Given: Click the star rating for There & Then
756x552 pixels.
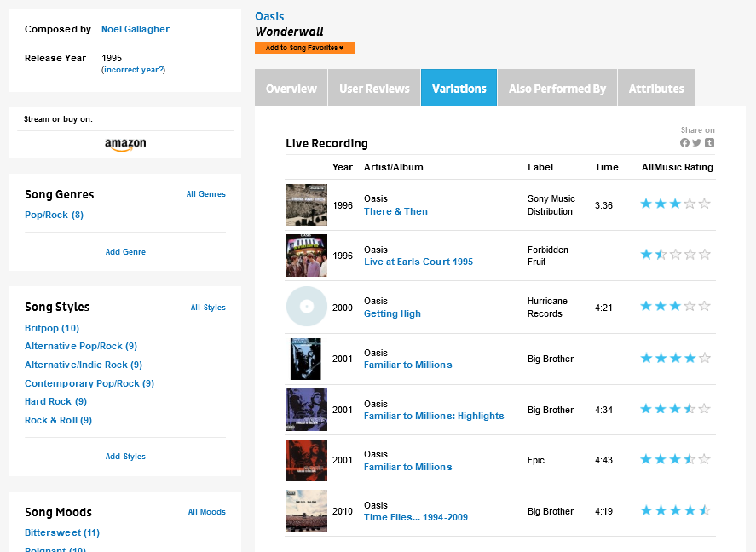Looking at the screenshot, I should [x=674, y=204].
